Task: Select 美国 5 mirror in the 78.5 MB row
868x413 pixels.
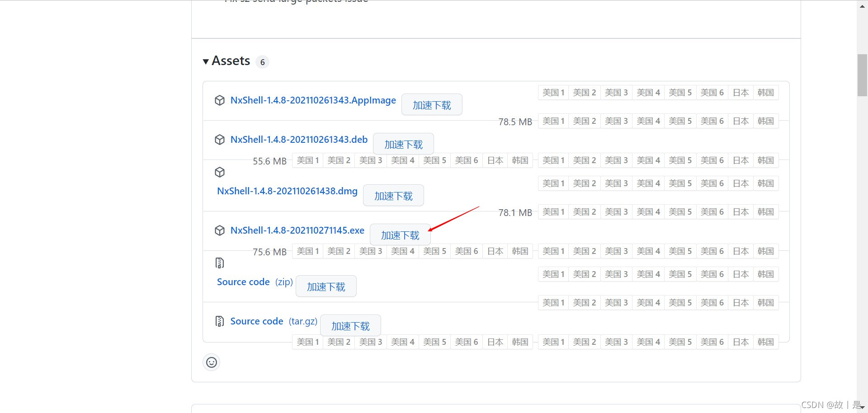Action: click(x=680, y=121)
